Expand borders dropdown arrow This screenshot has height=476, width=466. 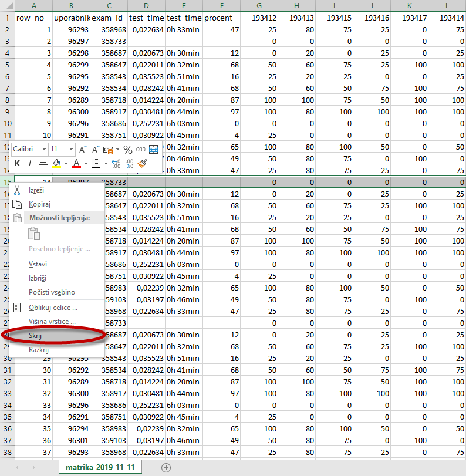(106, 164)
